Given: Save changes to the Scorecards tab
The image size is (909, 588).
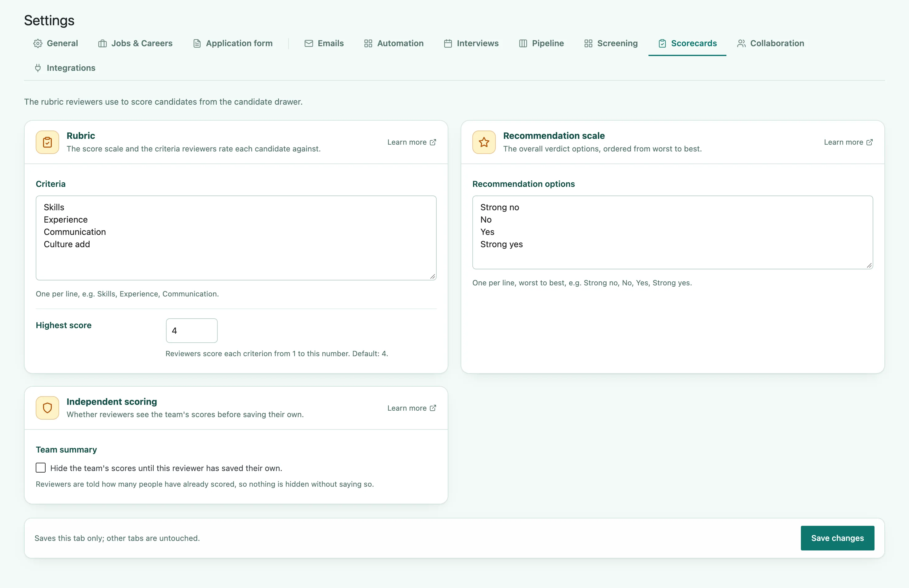Looking at the screenshot, I should pos(837,538).
